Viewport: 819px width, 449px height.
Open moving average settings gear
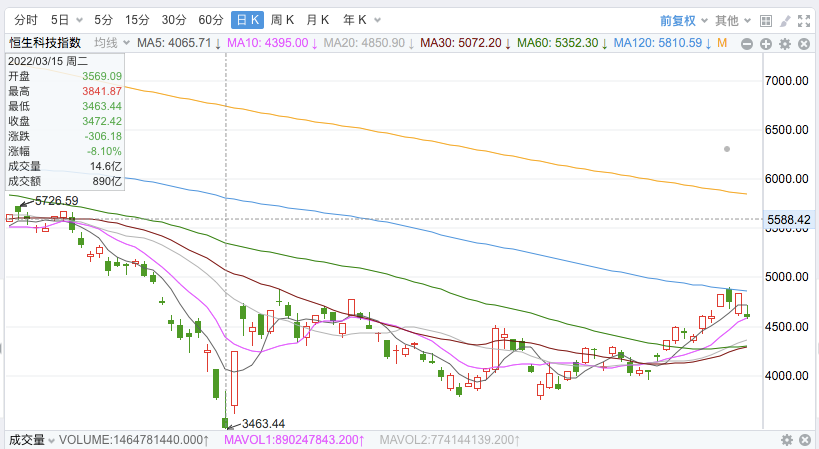pos(785,44)
